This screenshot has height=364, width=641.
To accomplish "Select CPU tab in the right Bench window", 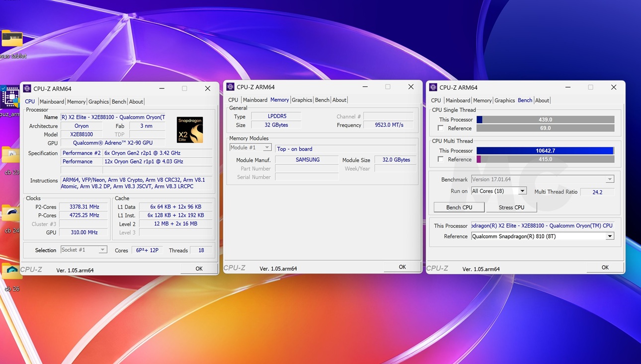I will pyautogui.click(x=436, y=100).
